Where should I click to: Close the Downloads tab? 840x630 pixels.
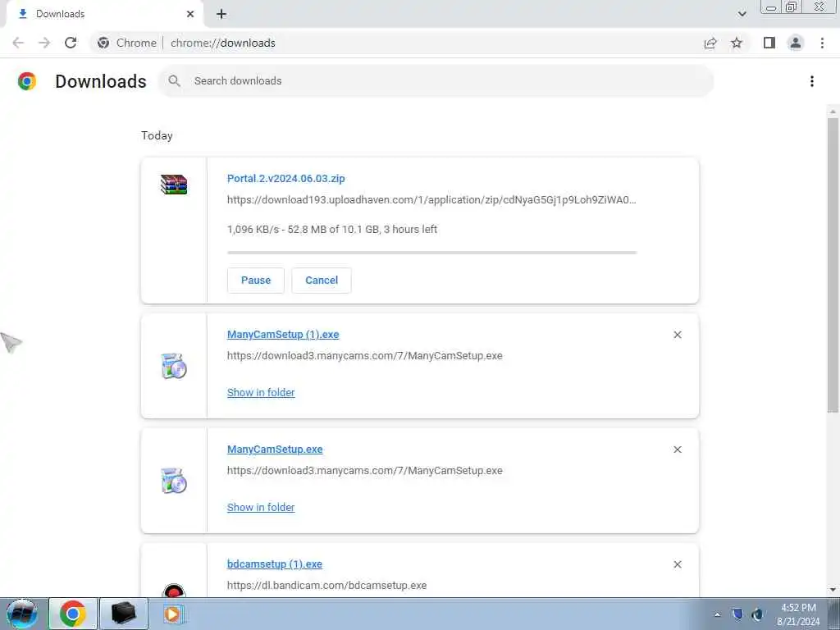(190, 14)
